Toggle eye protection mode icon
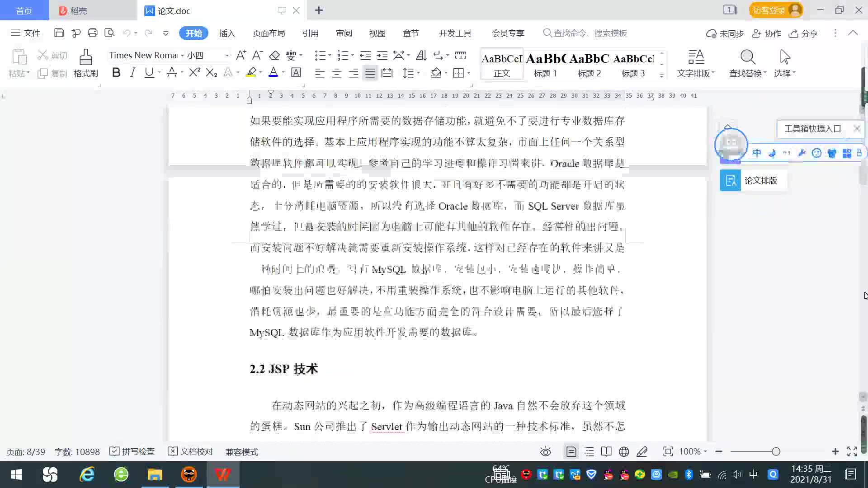The height and width of the screenshot is (488, 868). click(546, 451)
